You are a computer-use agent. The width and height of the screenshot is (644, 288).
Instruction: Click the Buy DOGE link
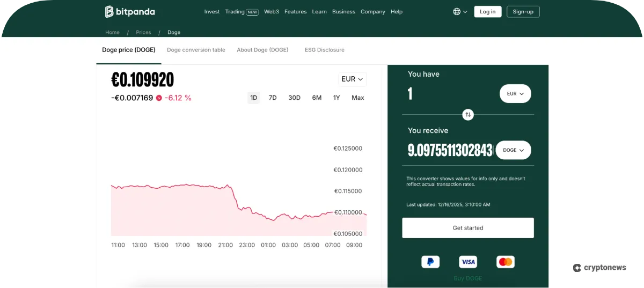point(468,278)
